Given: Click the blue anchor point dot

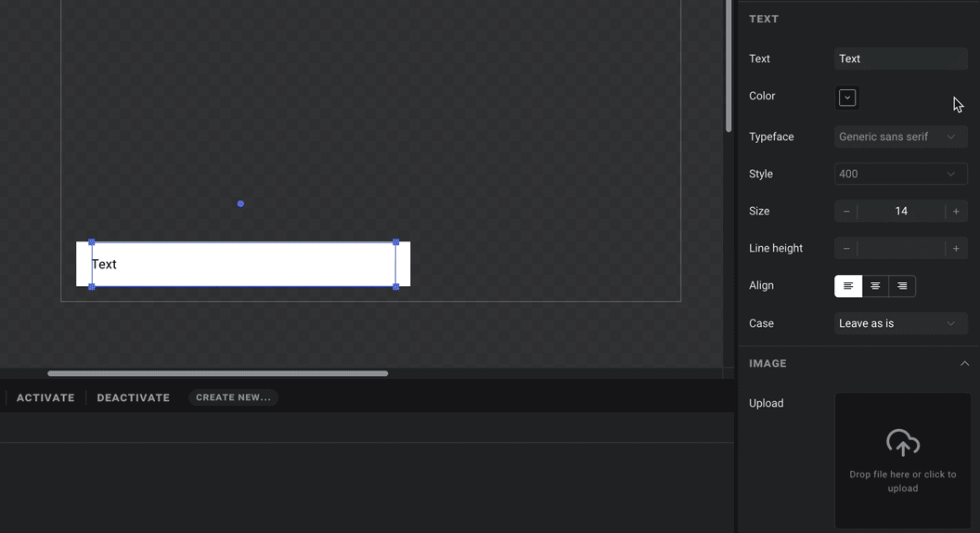Looking at the screenshot, I should coord(240,204).
